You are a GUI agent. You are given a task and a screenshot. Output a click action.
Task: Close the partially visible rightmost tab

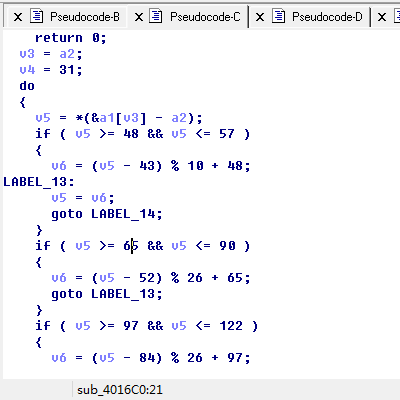[382, 17]
